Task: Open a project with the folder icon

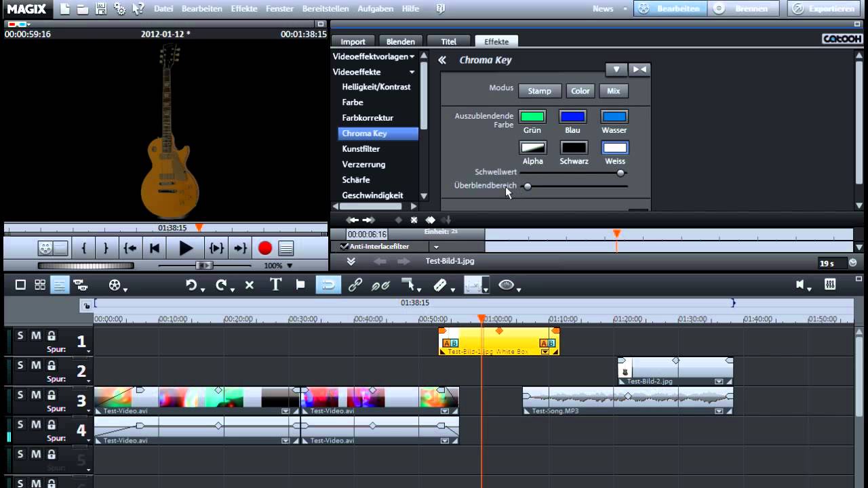Action: [x=82, y=9]
